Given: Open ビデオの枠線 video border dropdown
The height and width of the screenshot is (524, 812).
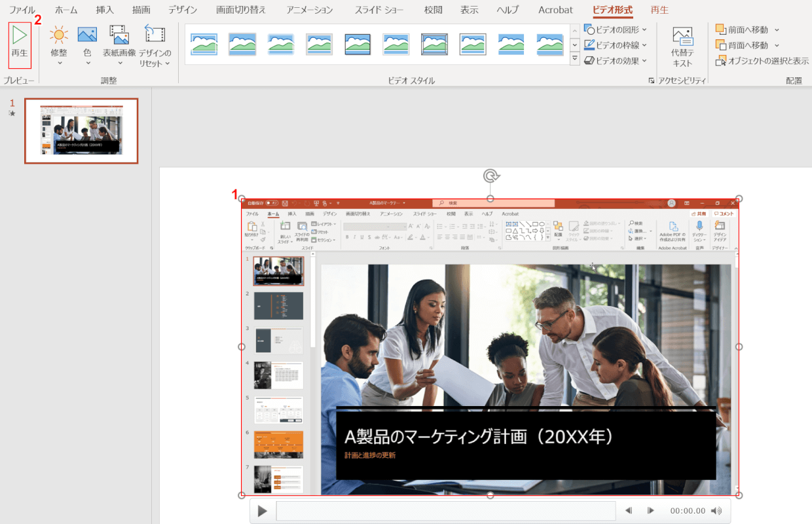Looking at the screenshot, I should coord(616,45).
